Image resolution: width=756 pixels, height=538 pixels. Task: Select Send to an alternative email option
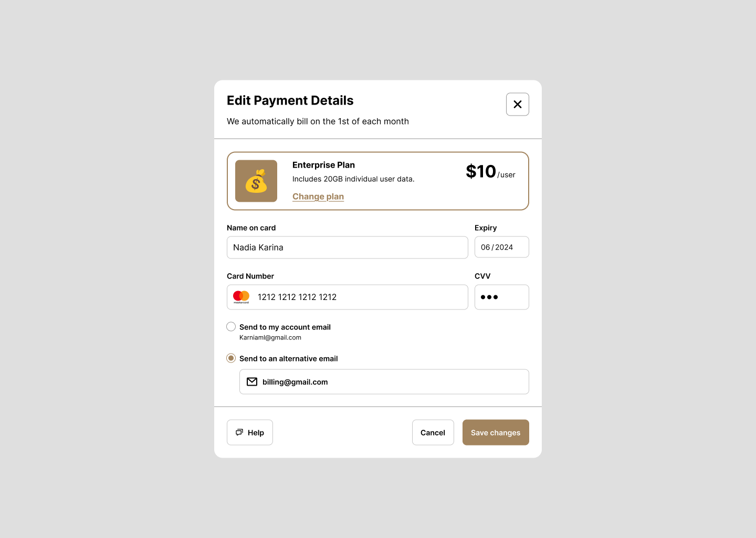point(231,358)
